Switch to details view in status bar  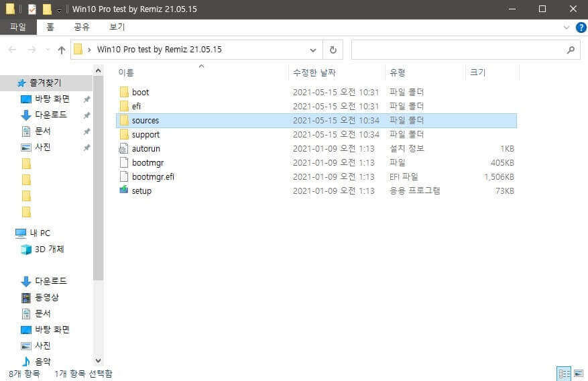point(564,374)
